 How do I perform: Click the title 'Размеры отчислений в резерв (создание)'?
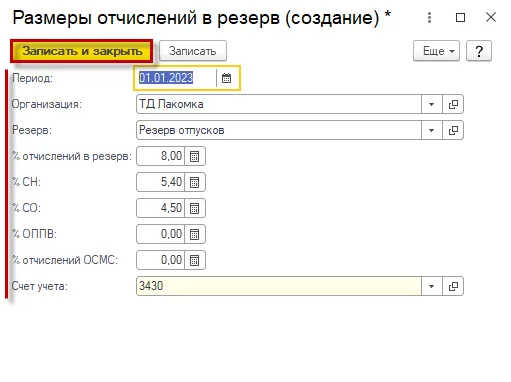coord(196,18)
